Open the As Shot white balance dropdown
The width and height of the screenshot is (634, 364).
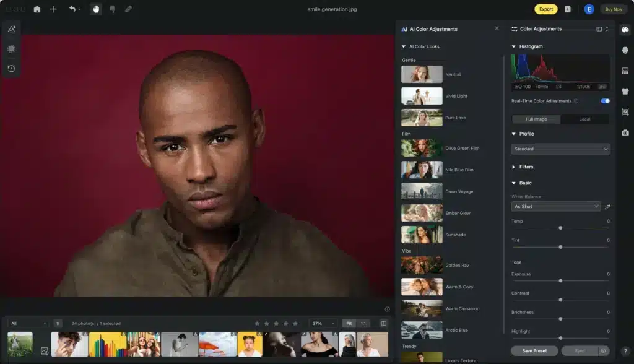click(555, 206)
